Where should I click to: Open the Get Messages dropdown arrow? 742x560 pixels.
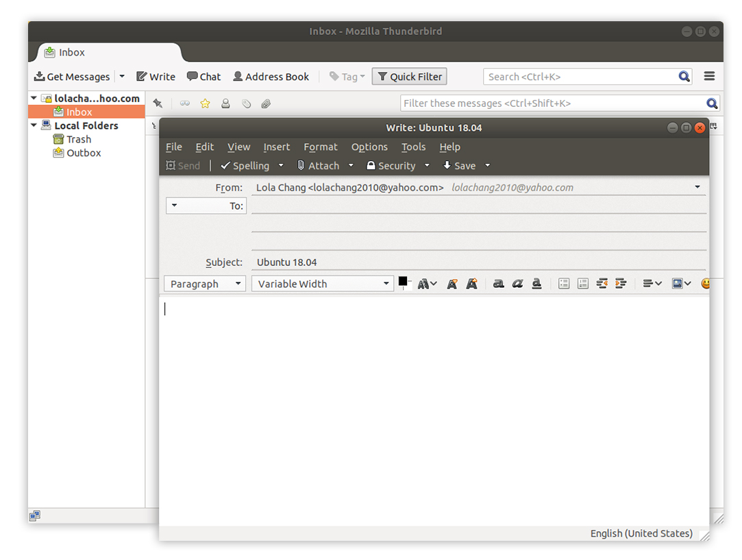pos(122,76)
